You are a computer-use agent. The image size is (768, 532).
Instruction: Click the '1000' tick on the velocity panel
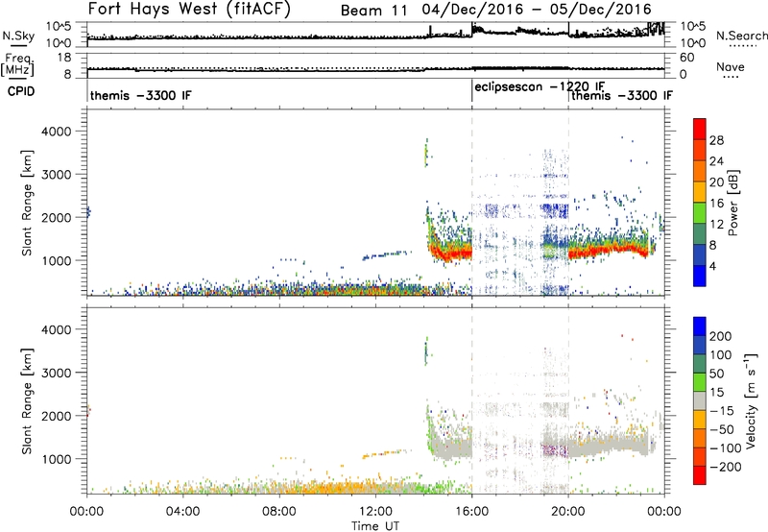(56, 459)
